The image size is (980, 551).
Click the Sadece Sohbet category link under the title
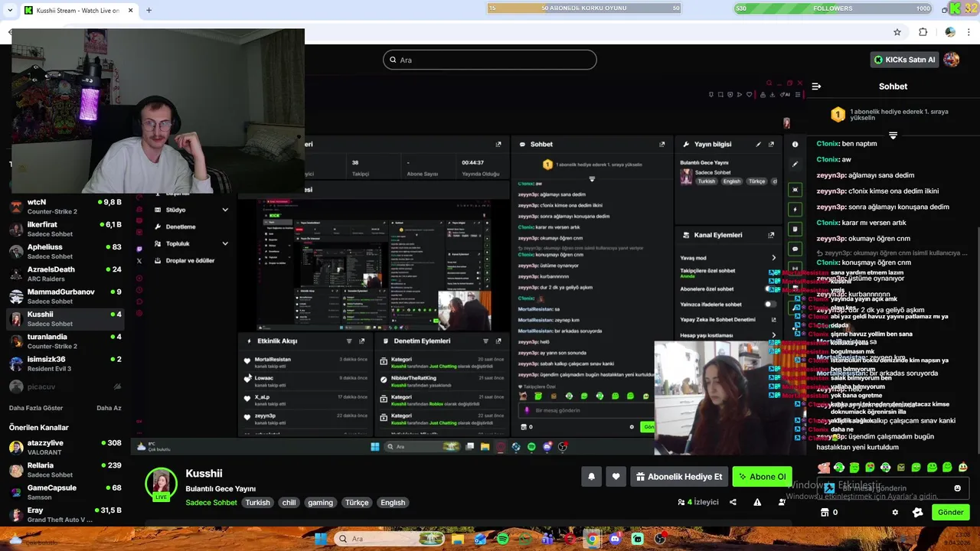211,503
